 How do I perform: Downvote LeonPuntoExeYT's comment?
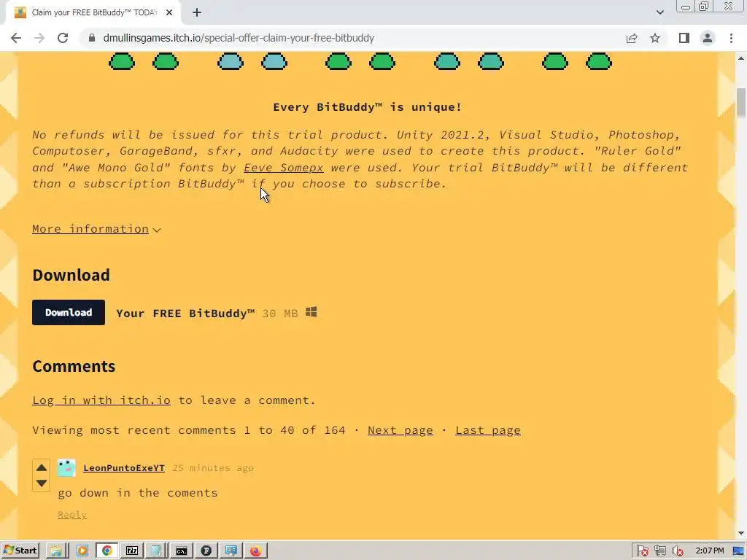coord(42,483)
